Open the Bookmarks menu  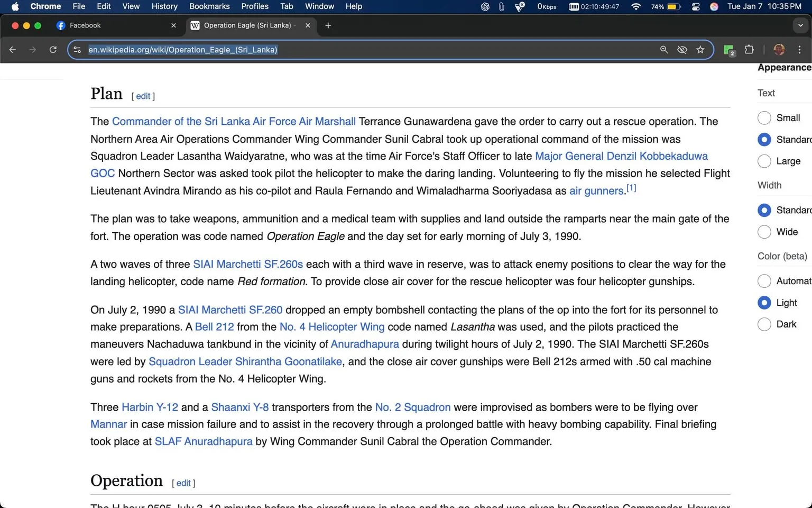tap(209, 6)
